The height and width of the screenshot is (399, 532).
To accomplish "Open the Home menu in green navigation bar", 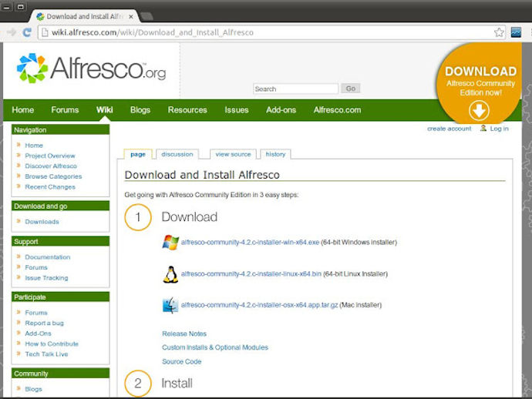I will [x=22, y=110].
